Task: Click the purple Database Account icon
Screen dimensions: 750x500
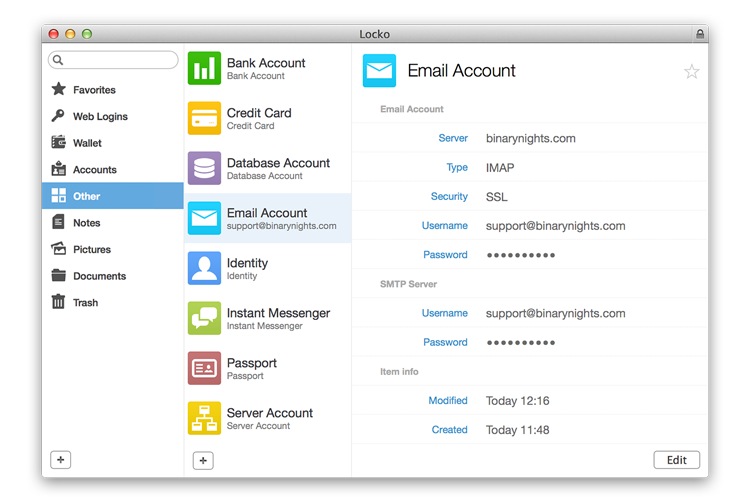Action: coord(204,168)
